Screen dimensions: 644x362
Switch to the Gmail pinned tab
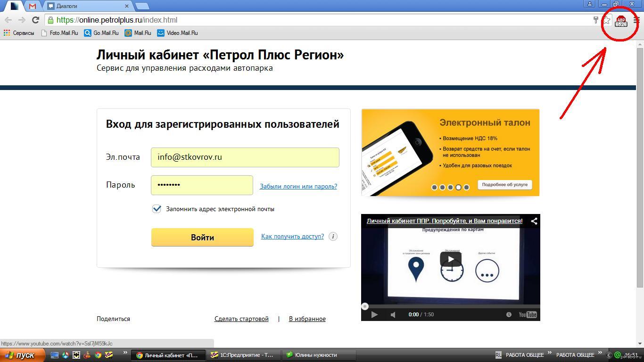coord(33,6)
